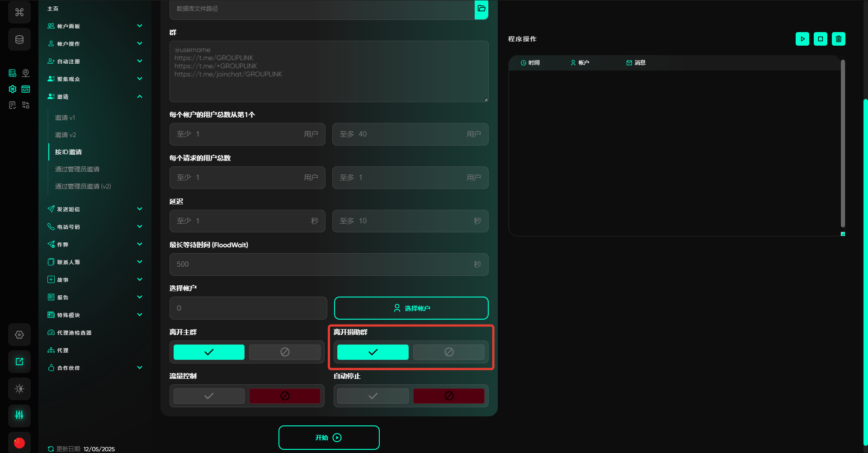
Task: Click the folder icon beside database path
Action: [x=481, y=9]
